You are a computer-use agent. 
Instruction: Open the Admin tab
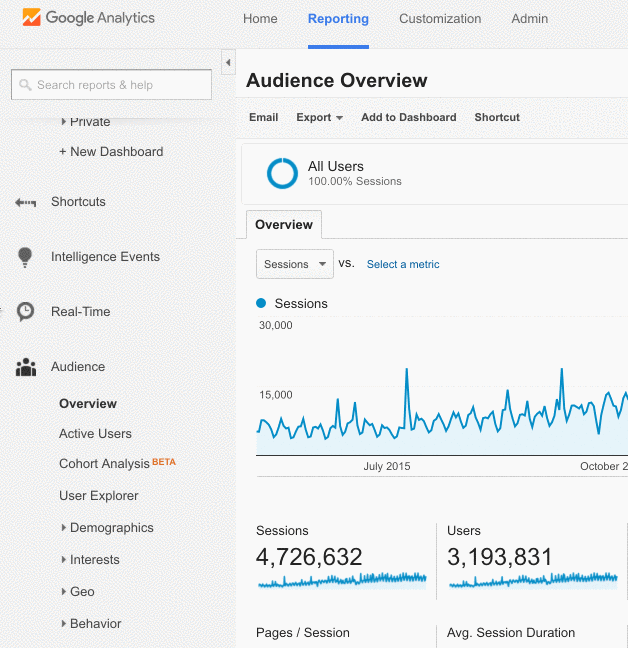click(x=530, y=19)
